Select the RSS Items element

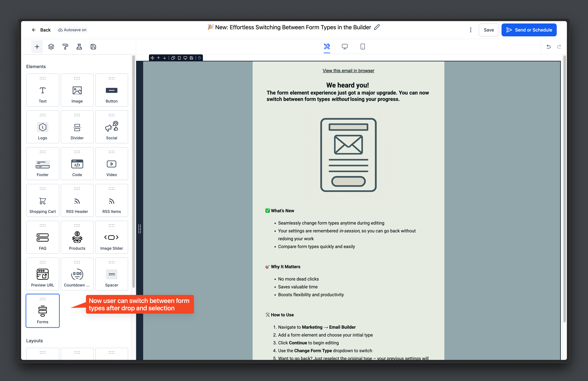(x=112, y=201)
